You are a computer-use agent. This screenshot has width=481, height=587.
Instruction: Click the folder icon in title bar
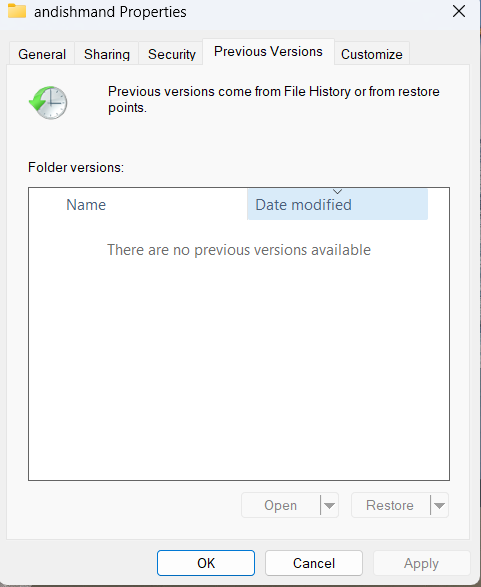[17, 11]
